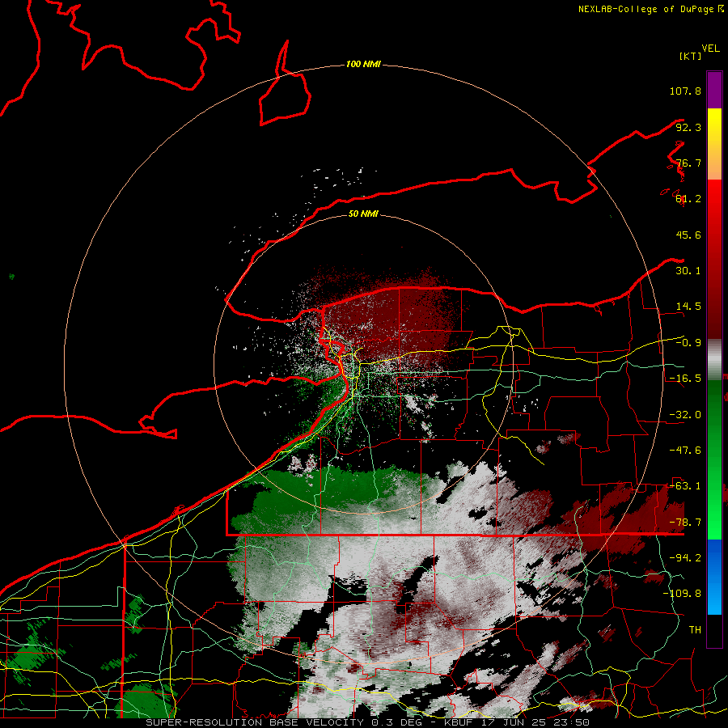
Task: Click the 92.3 value on the velocity scale
Action: coord(688,127)
